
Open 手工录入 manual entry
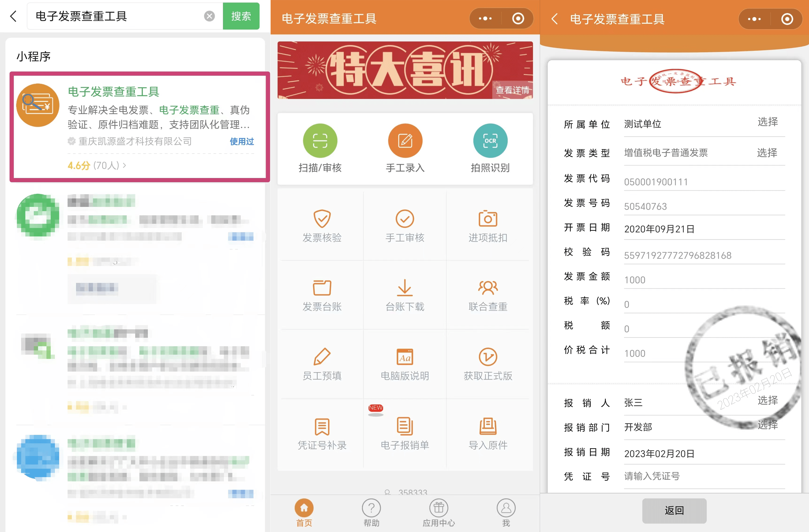coord(405,148)
